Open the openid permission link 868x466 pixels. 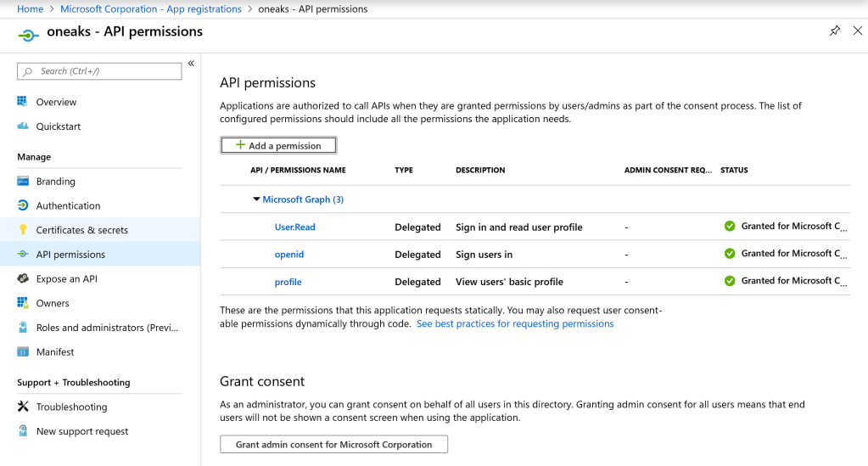(x=288, y=255)
